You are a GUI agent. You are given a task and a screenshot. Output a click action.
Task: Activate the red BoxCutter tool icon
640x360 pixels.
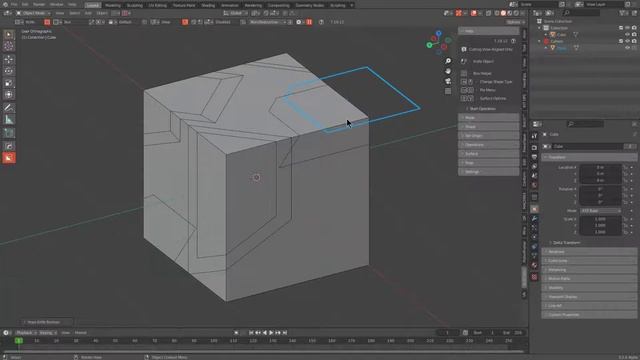tap(9, 158)
